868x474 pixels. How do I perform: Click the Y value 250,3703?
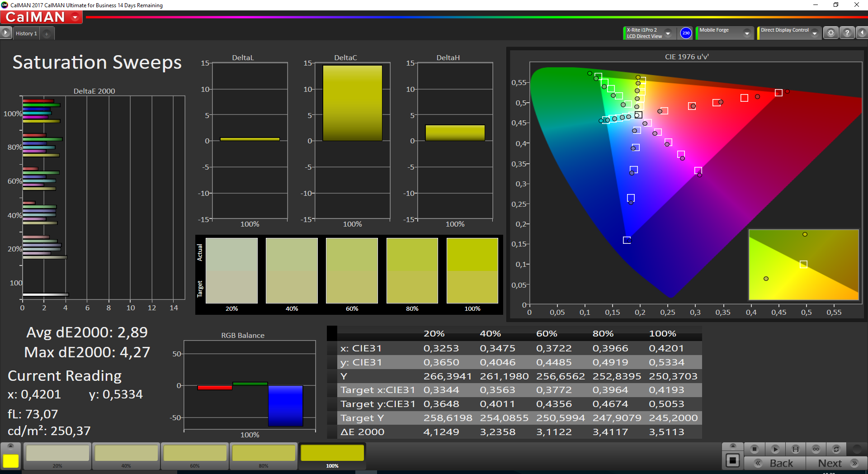[x=673, y=376]
